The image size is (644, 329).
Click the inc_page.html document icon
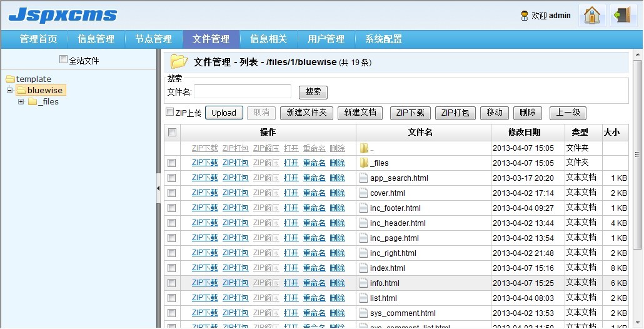(x=363, y=238)
